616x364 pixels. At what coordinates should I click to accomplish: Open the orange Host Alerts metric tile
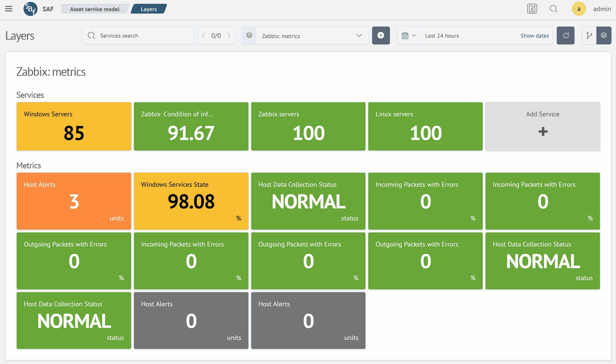pos(74,201)
